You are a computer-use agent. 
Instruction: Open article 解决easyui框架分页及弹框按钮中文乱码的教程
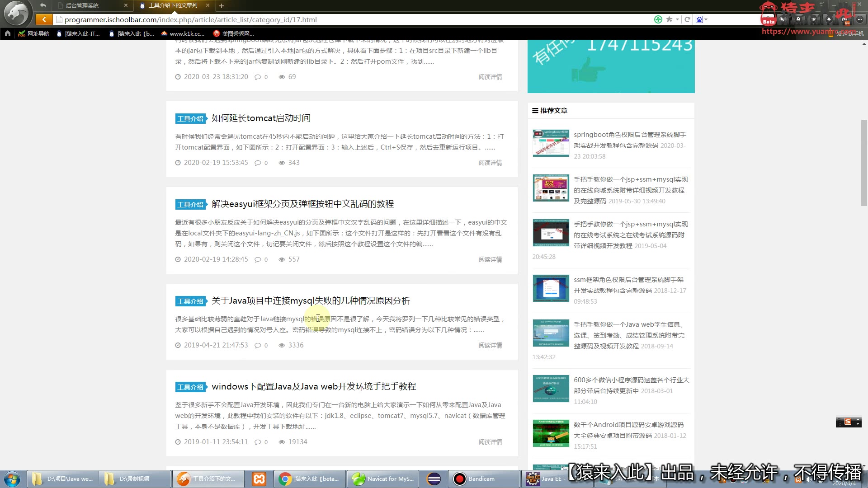click(x=303, y=204)
